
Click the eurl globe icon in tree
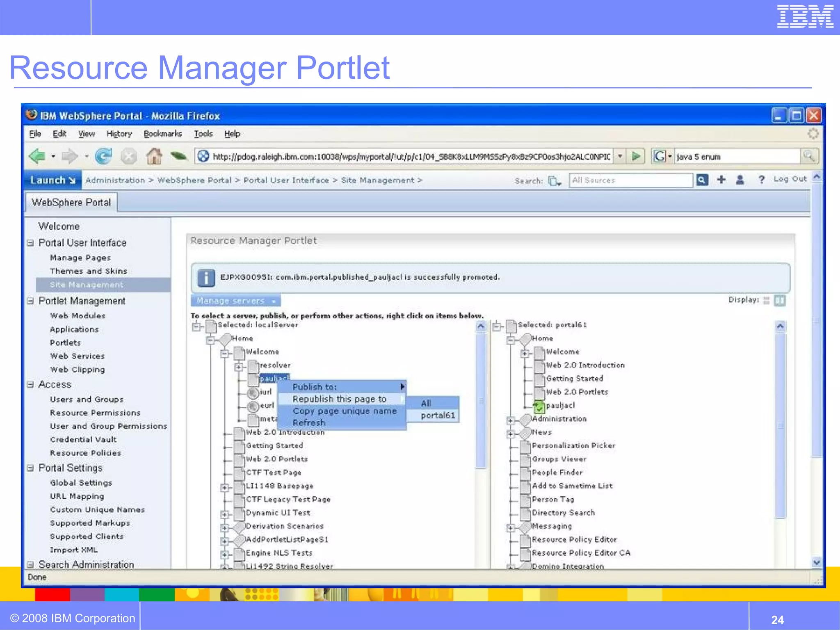[253, 406]
